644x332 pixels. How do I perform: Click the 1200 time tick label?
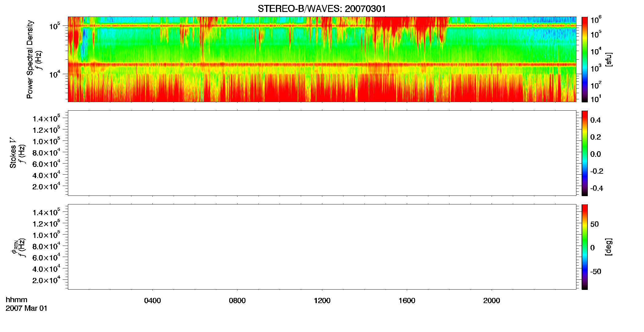[322, 301]
